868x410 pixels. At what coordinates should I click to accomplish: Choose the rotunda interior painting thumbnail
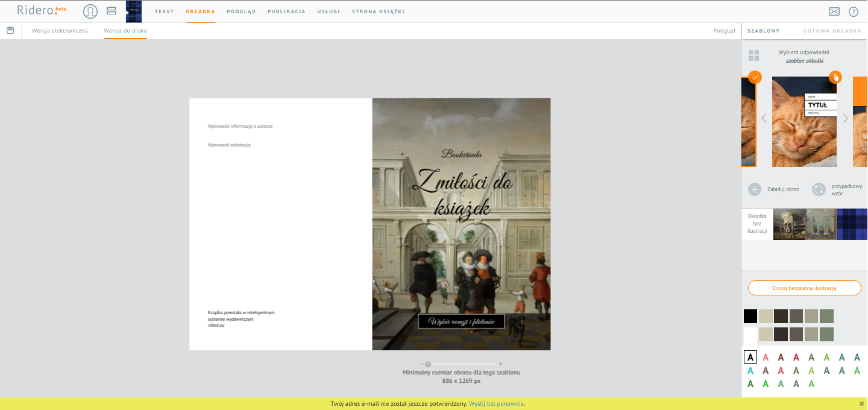789,224
